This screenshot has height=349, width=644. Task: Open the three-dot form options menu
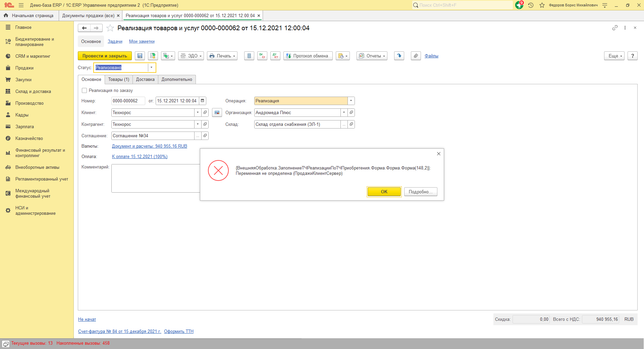click(625, 28)
